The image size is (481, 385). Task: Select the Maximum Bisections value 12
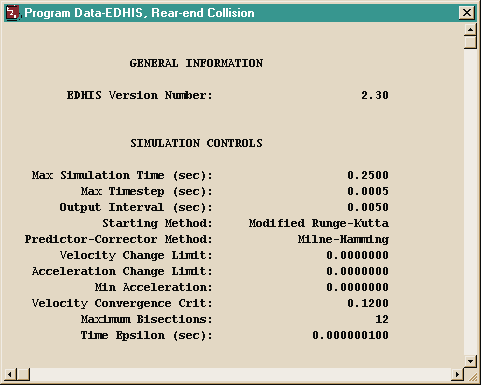tap(382, 319)
